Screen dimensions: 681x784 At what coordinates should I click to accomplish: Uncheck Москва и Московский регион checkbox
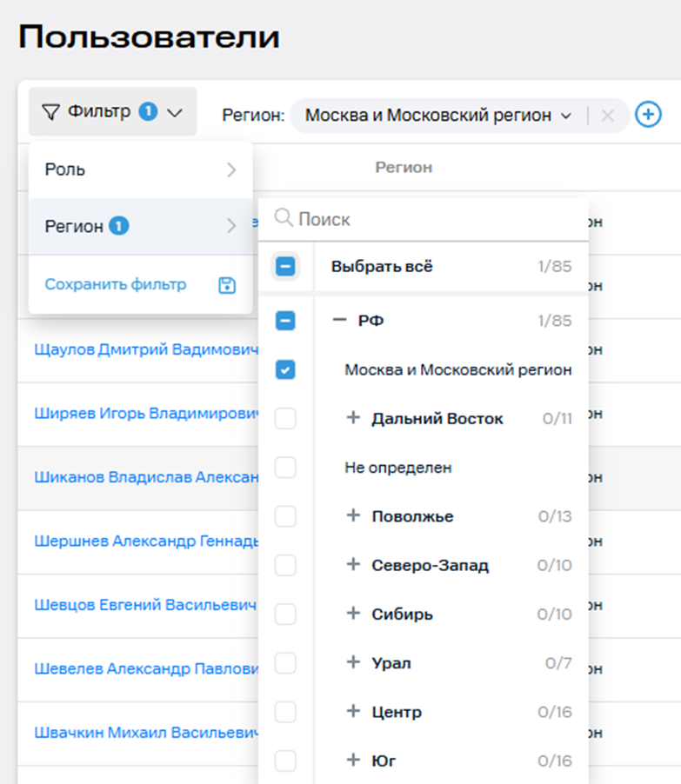(285, 370)
